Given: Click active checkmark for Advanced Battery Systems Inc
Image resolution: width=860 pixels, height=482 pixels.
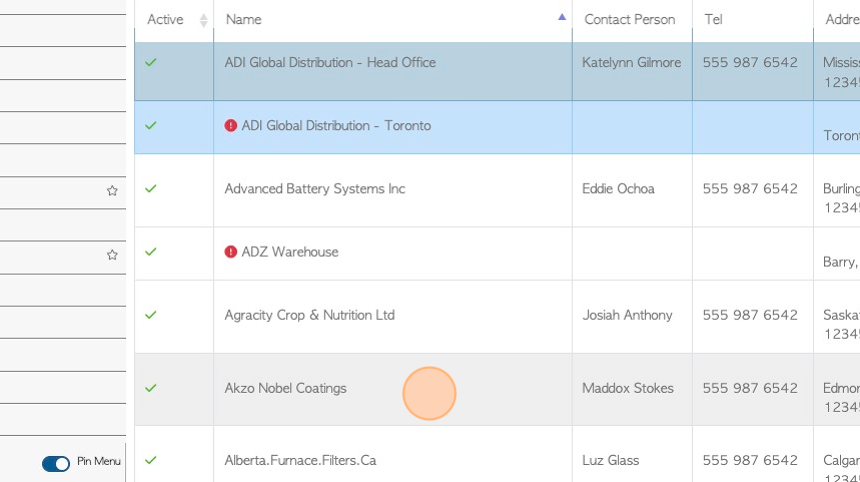Looking at the screenshot, I should click(x=151, y=189).
